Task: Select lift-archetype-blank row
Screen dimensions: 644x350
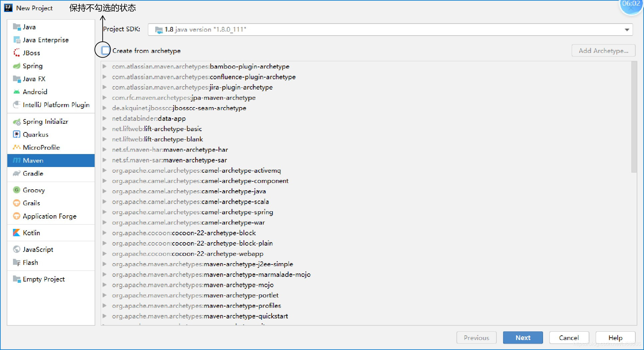Action: (366, 139)
